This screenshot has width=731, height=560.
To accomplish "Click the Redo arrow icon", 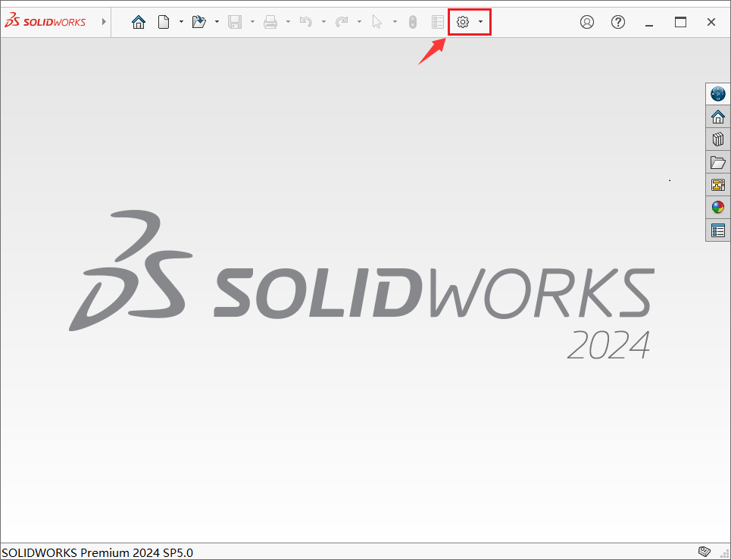I will 342,22.
